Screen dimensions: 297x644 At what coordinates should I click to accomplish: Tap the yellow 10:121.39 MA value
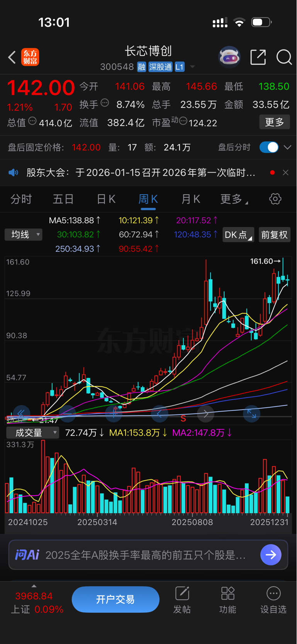(x=139, y=220)
